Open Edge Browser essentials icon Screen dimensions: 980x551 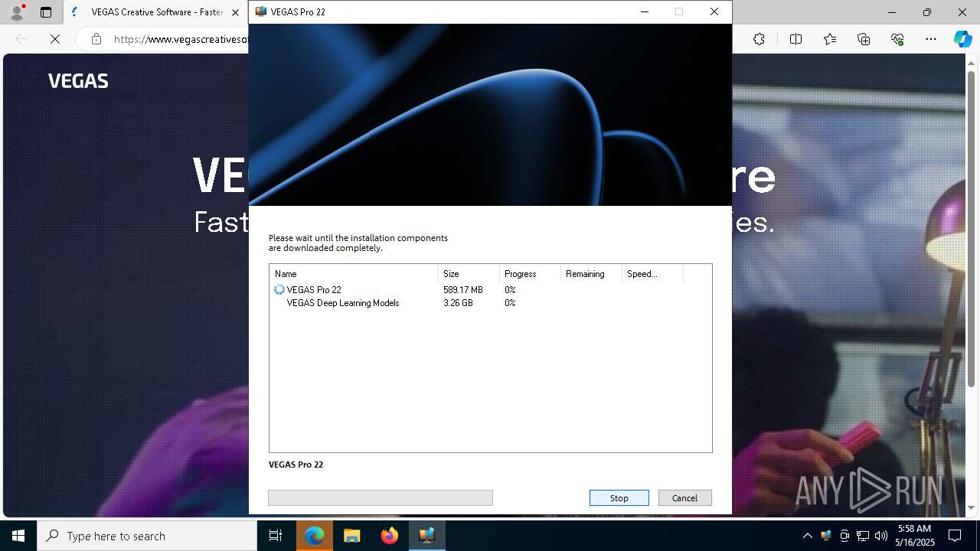[x=897, y=39]
